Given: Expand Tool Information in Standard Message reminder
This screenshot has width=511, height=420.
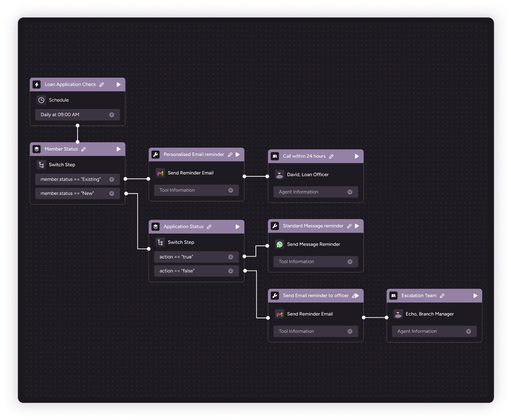Looking at the screenshot, I should tap(315, 262).
